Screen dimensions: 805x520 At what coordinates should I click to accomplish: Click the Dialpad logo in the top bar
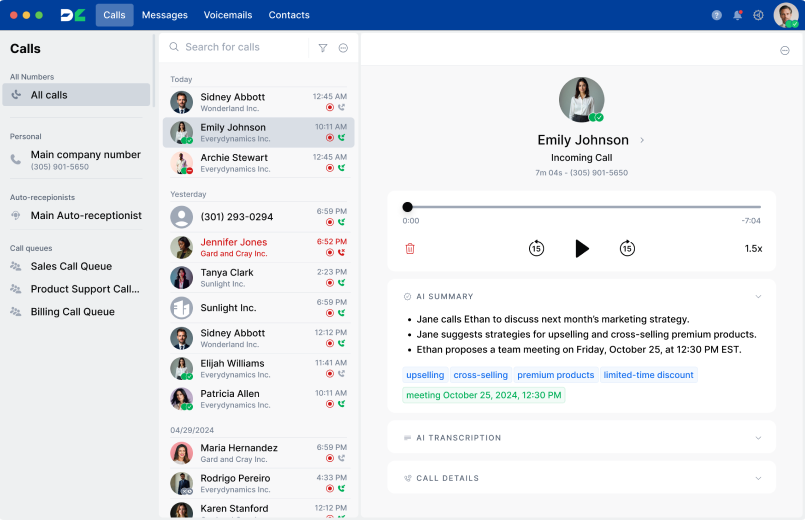pos(73,15)
